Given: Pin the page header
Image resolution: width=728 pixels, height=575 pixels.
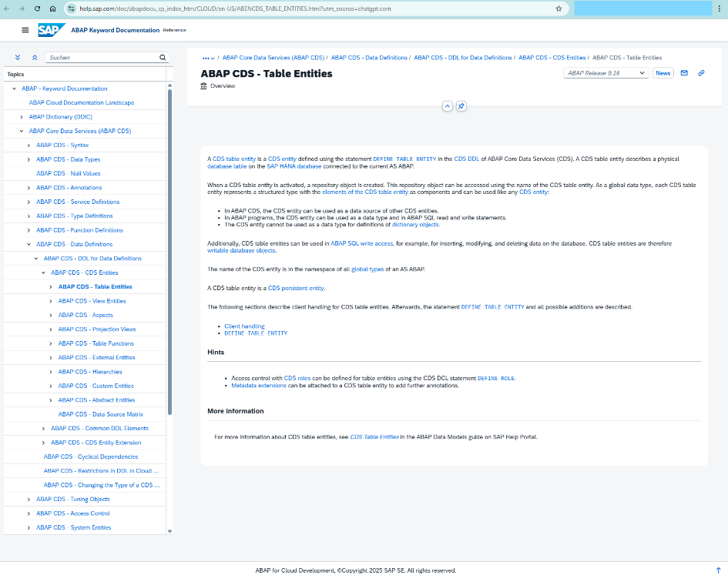Looking at the screenshot, I should click(461, 106).
